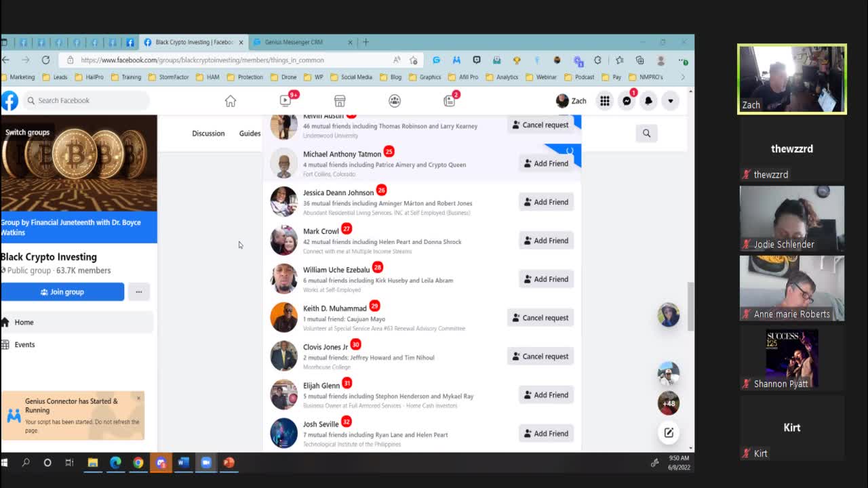This screenshot has width=868, height=488.
Task: Add Friend for William Uche Ezebalu
Action: coord(546,279)
